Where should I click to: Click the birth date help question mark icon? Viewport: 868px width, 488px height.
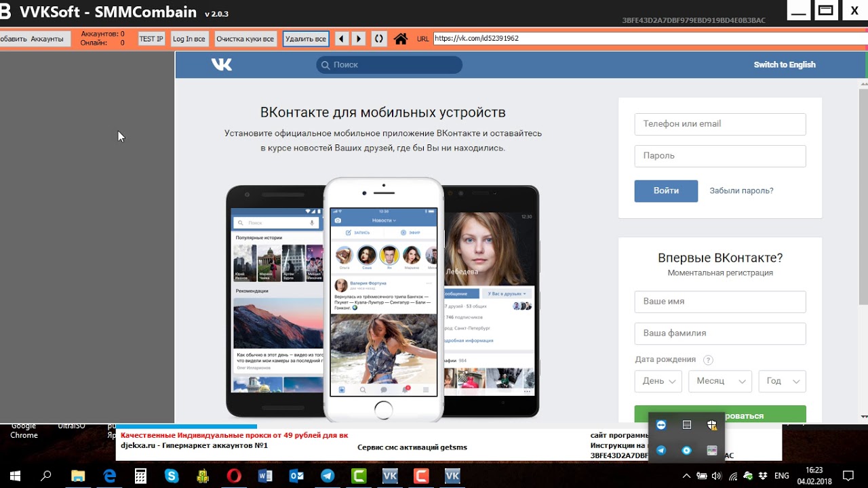(708, 360)
